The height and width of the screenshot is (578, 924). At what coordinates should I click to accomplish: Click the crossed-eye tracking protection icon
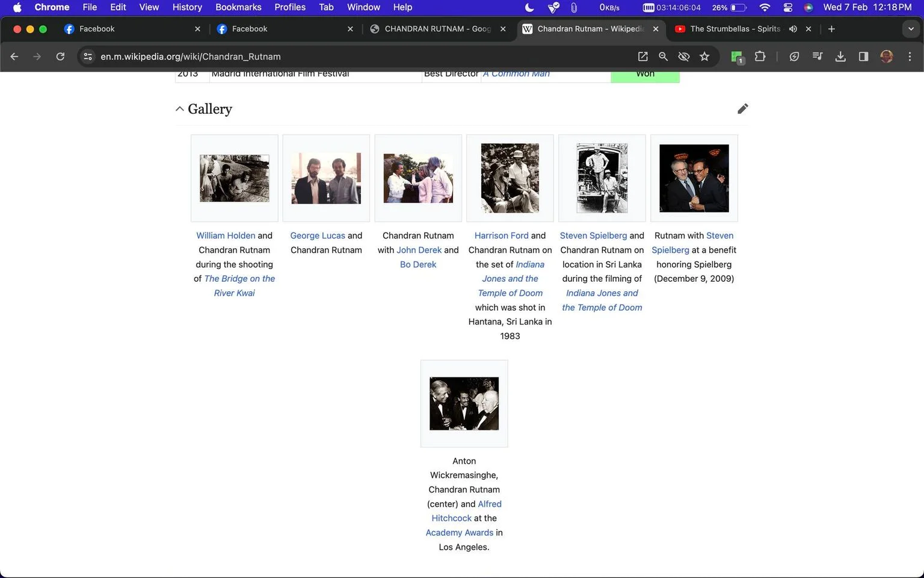coord(683,57)
